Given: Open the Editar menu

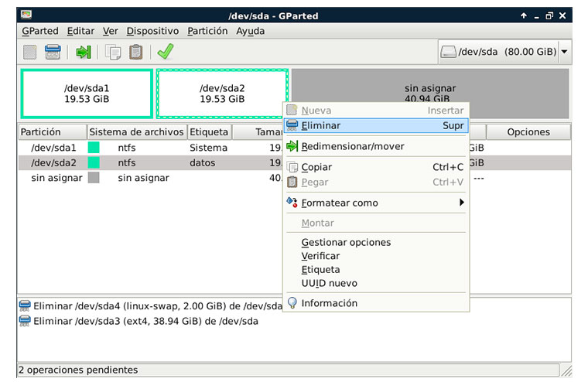Looking at the screenshot, I should point(80,31).
